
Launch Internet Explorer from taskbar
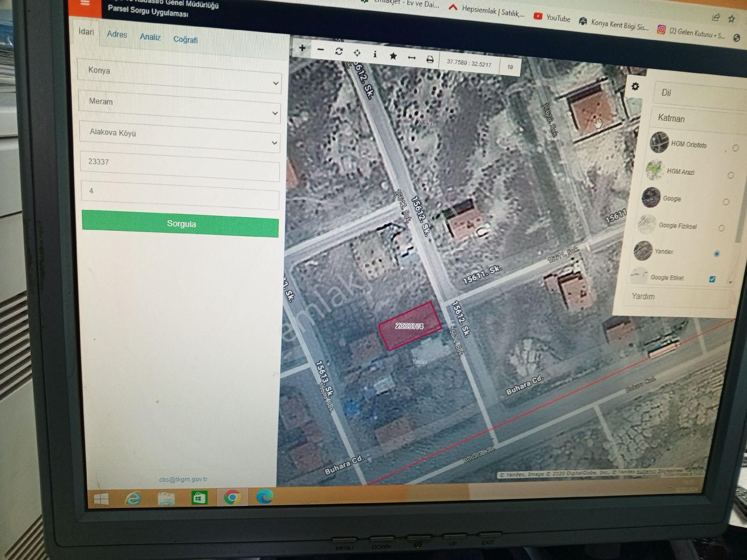tap(133, 499)
